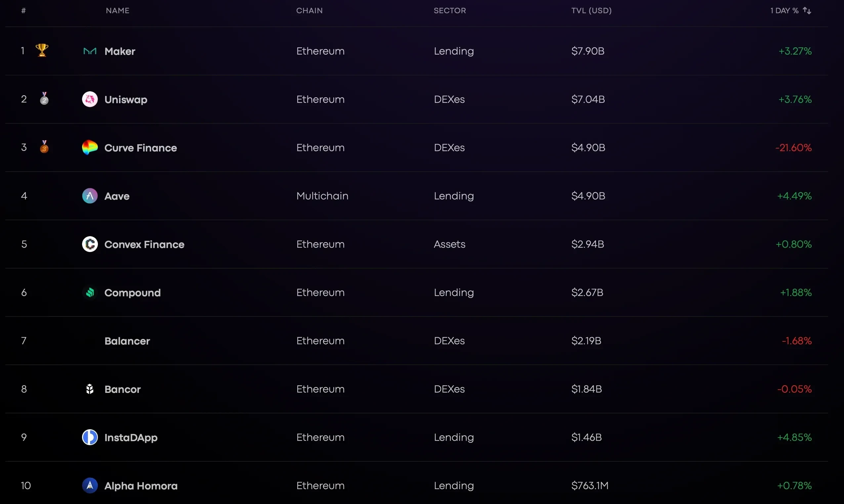The height and width of the screenshot is (504, 844).
Task: Click the bronze medal icon beside rank 3
Action: click(x=44, y=147)
